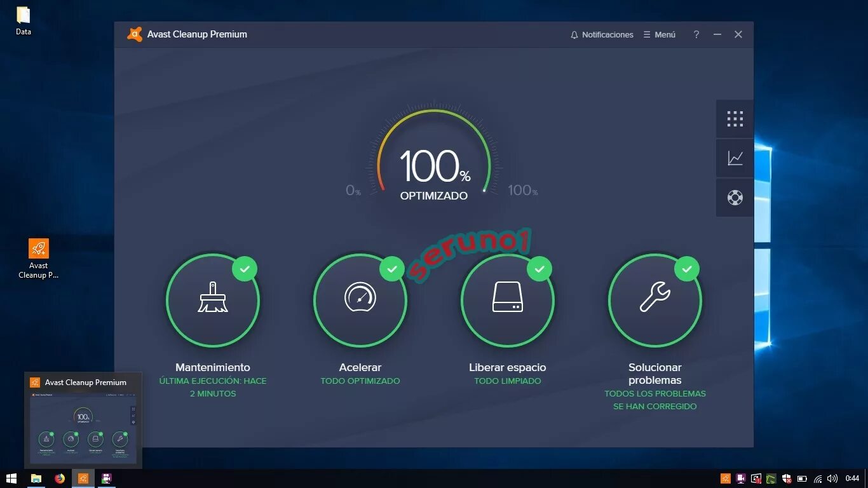Screen dimensions: 868x488
Task: Select the Liberar espacio label
Action: click(x=508, y=367)
